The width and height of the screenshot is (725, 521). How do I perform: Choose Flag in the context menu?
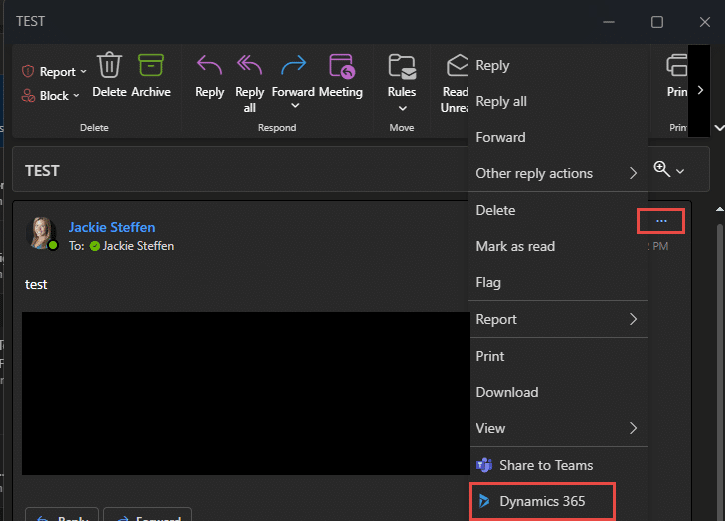pyautogui.click(x=558, y=282)
